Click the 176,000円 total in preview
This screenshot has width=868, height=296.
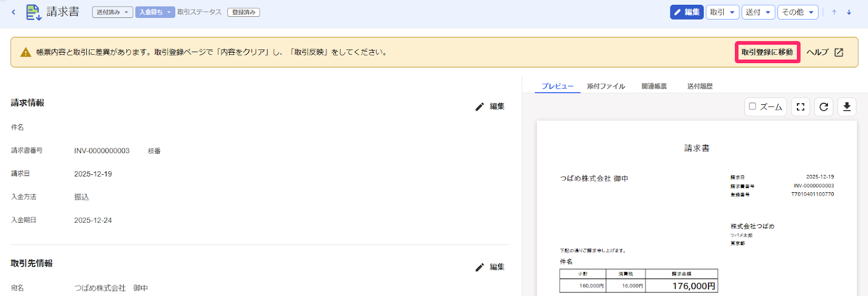694,286
